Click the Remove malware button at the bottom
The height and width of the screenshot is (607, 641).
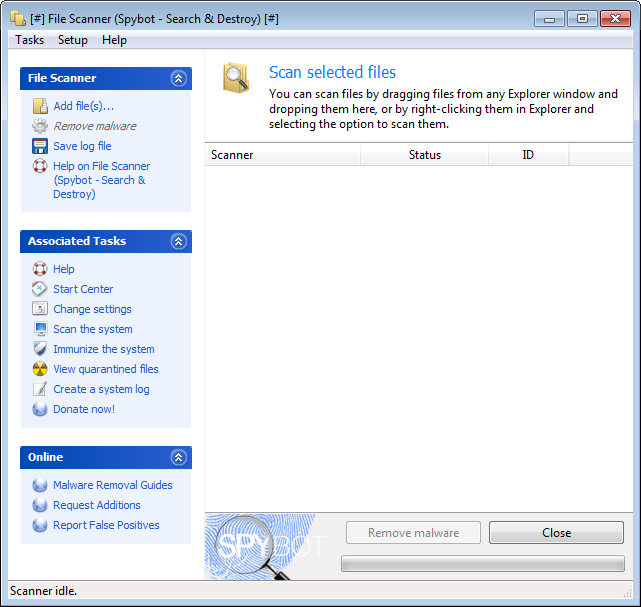(x=413, y=533)
